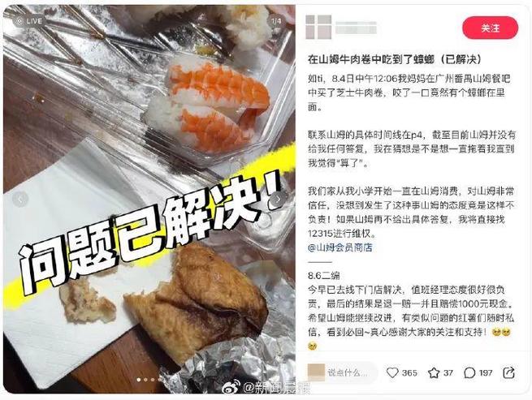Open the poster's avatar profile
The width and height of the screenshot is (532, 400).
coord(318,27)
